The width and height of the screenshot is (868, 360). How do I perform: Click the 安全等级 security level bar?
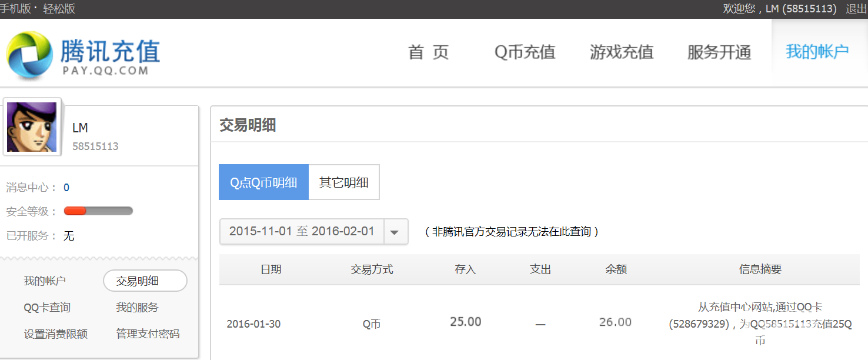98,211
